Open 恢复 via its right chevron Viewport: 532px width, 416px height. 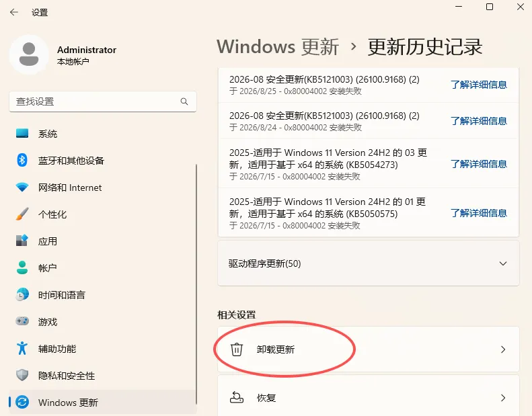[x=503, y=397]
